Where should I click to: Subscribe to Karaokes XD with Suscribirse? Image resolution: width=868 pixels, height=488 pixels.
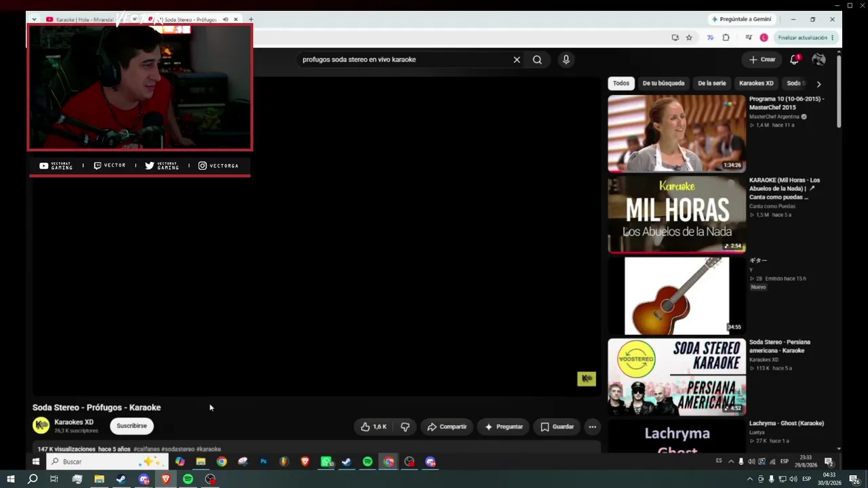[x=132, y=426]
